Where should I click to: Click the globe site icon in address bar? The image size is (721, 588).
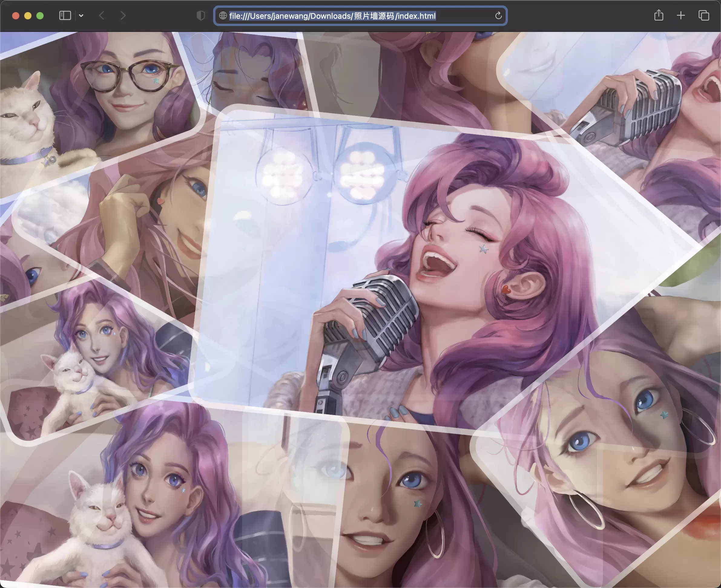(223, 16)
